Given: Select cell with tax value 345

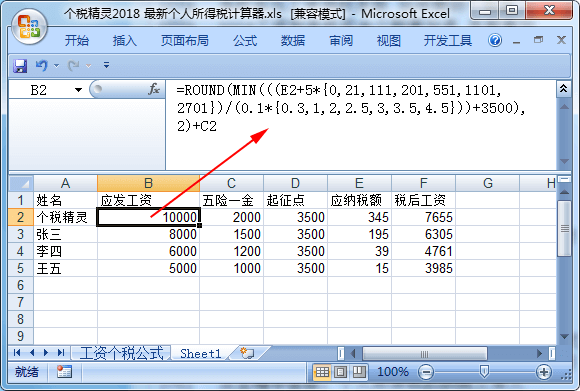Looking at the screenshot, I should (359, 217).
